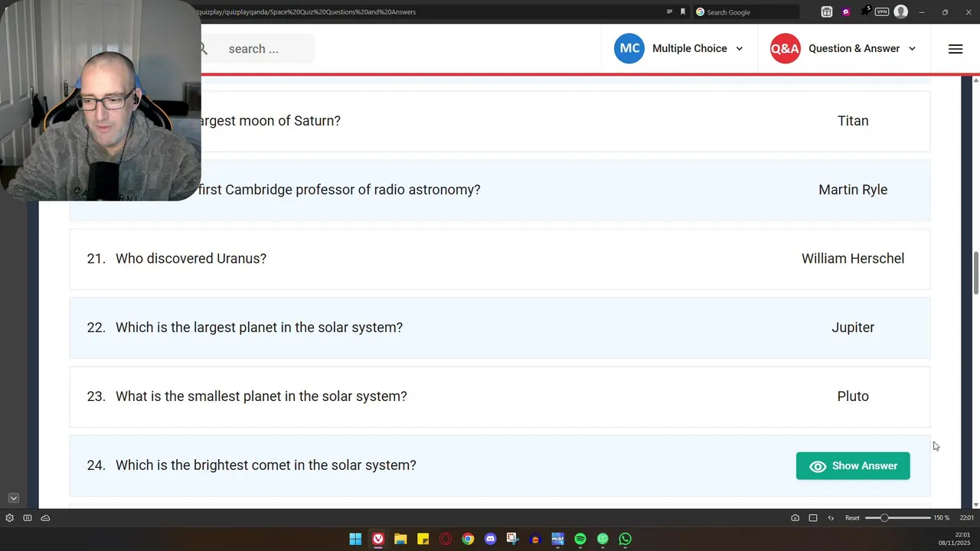Open the hamburger menu on the quiz site

tap(955, 49)
